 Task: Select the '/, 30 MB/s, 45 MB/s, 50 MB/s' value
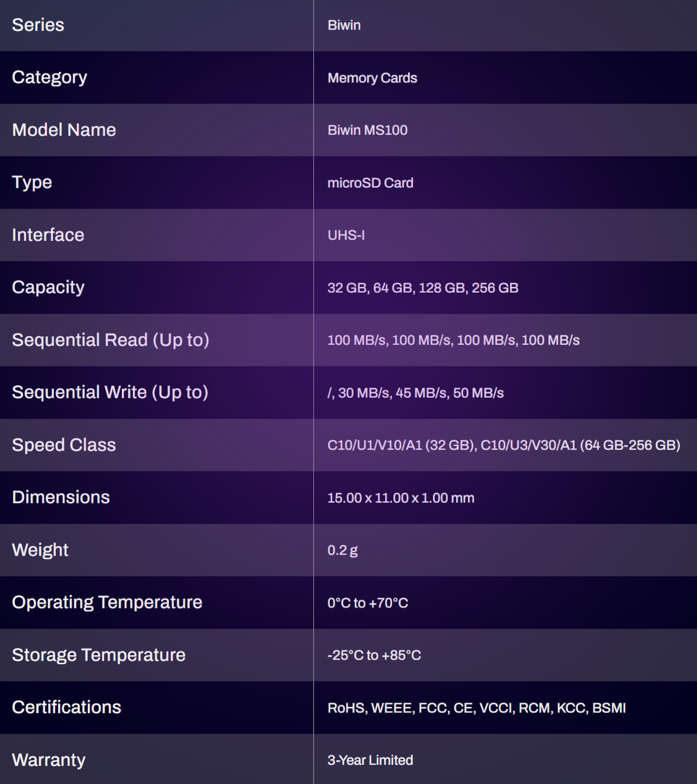pos(415,393)
